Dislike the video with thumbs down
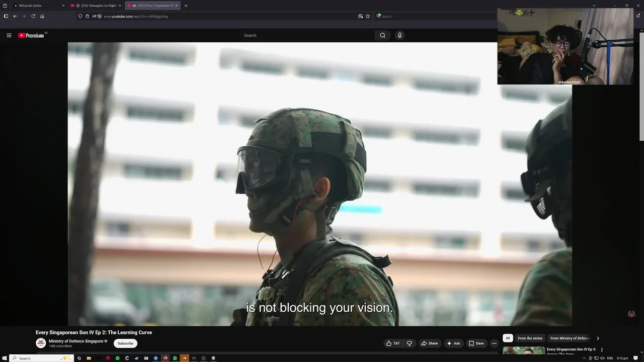 [410, 343]
